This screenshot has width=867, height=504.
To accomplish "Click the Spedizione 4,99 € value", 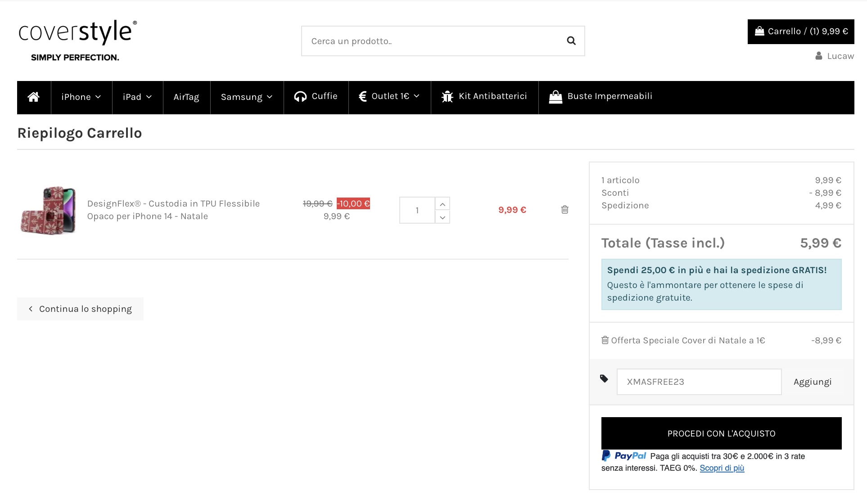I will (828, 205).
